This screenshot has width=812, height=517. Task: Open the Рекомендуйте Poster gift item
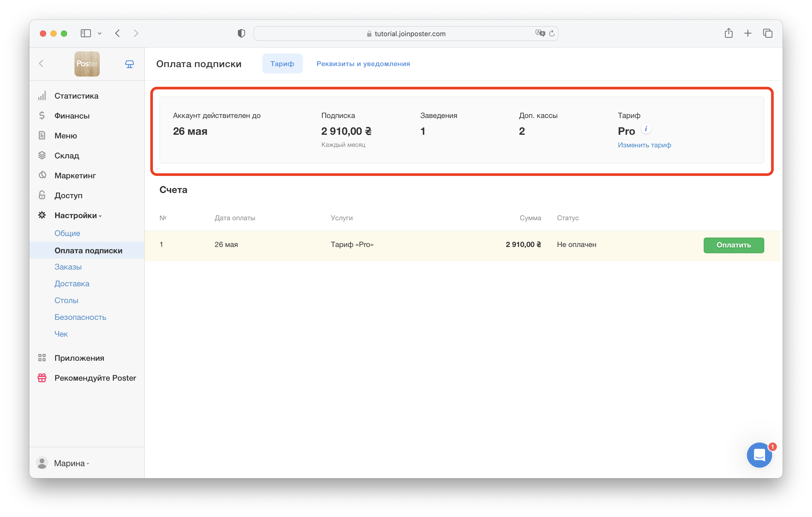point(95,378)
